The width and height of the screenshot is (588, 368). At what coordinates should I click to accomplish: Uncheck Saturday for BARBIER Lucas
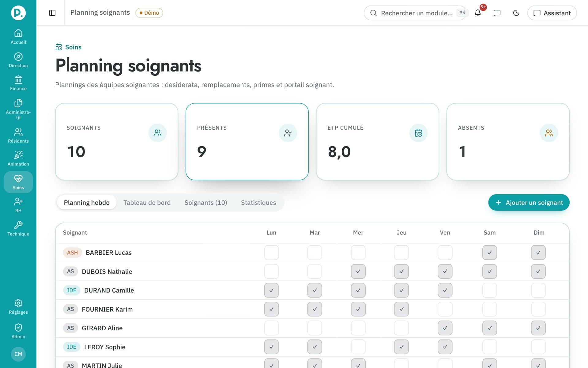(x=490, y=253)
